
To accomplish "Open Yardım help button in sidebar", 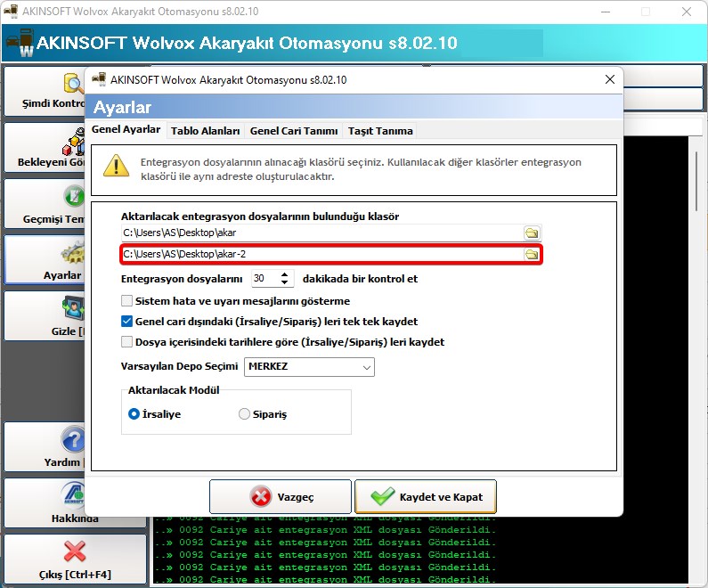I will pos(45,446).
